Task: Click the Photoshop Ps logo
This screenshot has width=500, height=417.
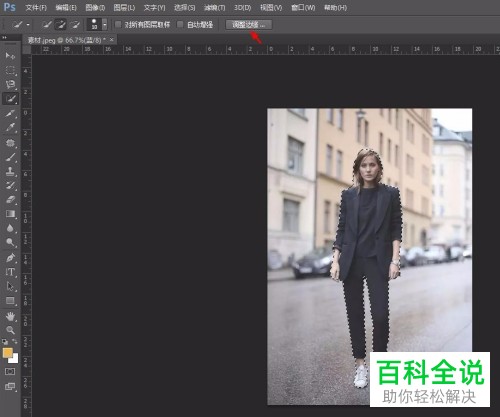Action: pos(9,7)
